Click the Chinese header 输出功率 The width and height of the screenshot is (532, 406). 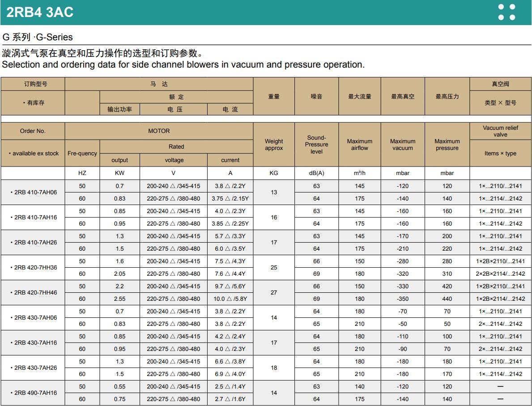tap(119, 109)
